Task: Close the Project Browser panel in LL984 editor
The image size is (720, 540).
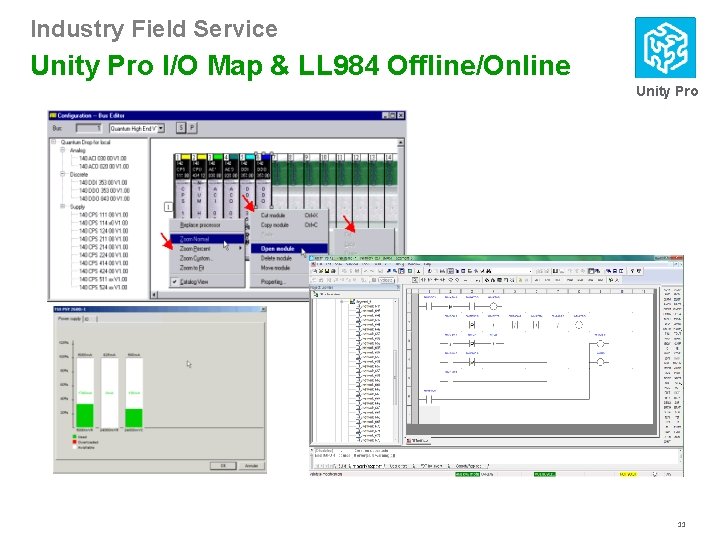Action: point(398,287)
